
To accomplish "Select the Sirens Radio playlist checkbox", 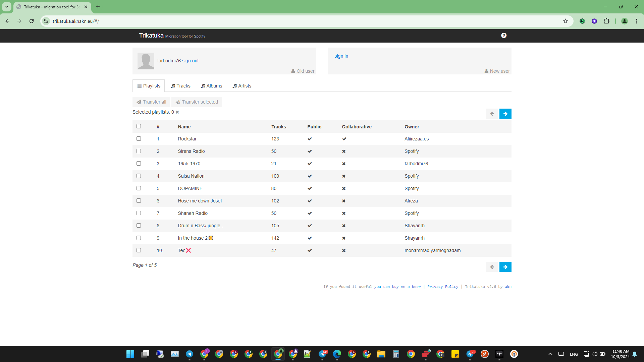I will (139, 151).
